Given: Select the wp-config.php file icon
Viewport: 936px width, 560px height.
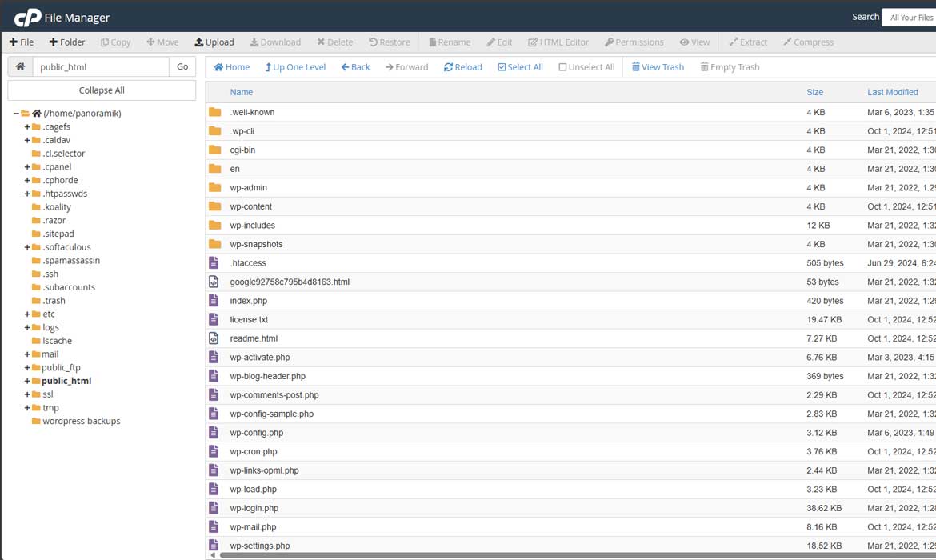Looking at the screenshot, I should (214, 433).
